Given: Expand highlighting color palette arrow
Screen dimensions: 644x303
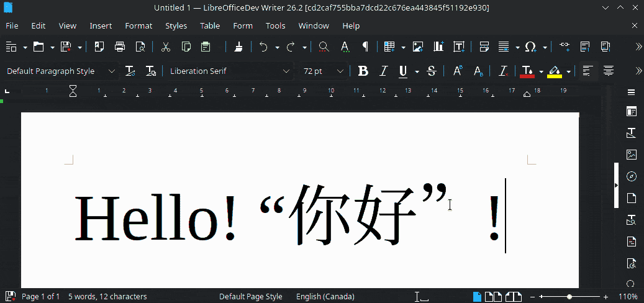Looking at the screenshot, I should tap(568, 71).
